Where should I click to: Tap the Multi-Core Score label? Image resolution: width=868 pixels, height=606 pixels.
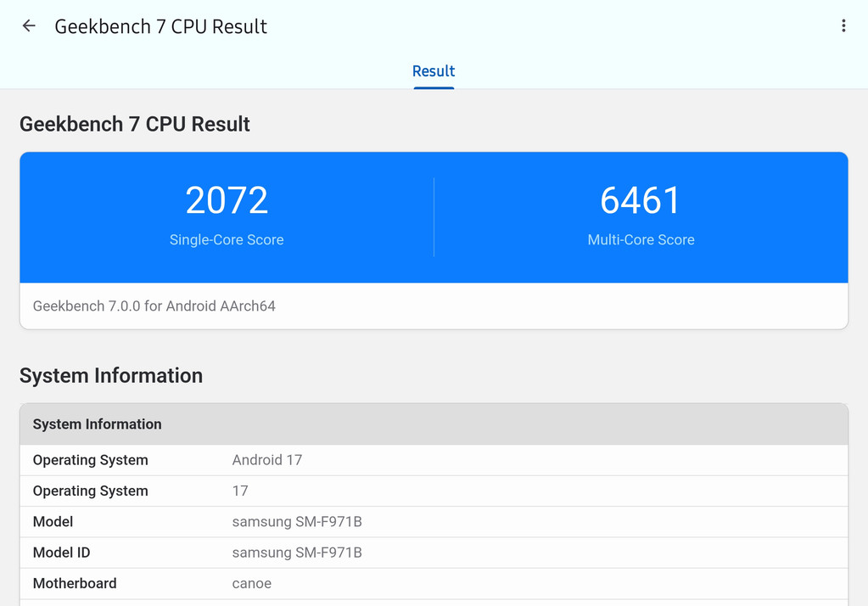pos(641,240)
